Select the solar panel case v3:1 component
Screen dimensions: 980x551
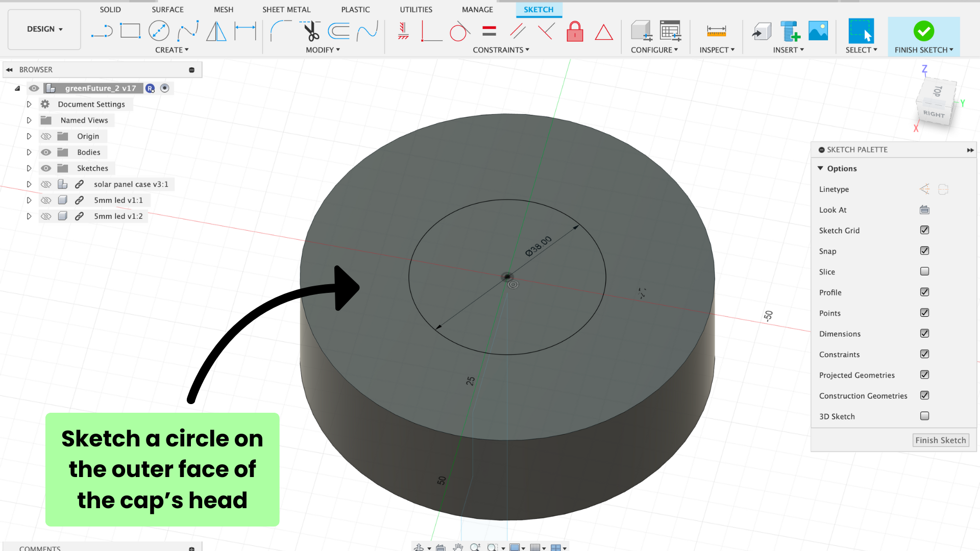point(131,184)
